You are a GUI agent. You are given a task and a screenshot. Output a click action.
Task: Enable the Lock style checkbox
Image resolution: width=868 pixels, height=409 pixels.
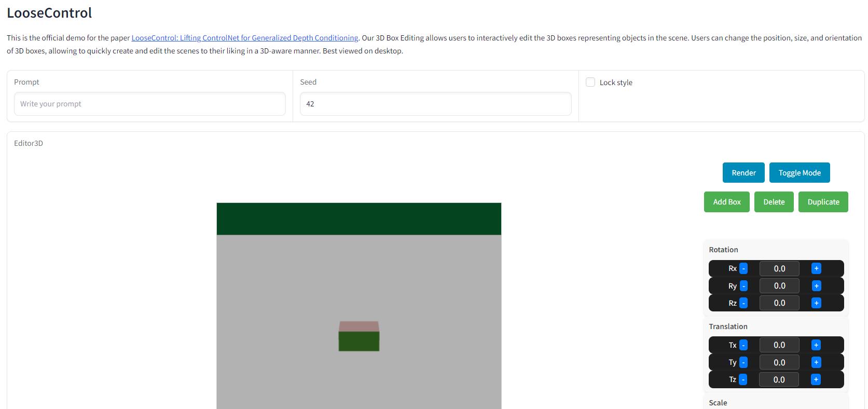pos(590,82)
